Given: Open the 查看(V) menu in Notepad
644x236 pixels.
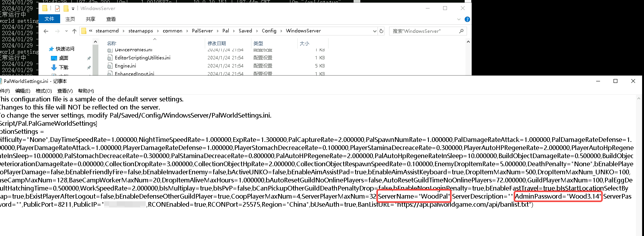Looking at the screenshot, I should click(x=65, y=91).
